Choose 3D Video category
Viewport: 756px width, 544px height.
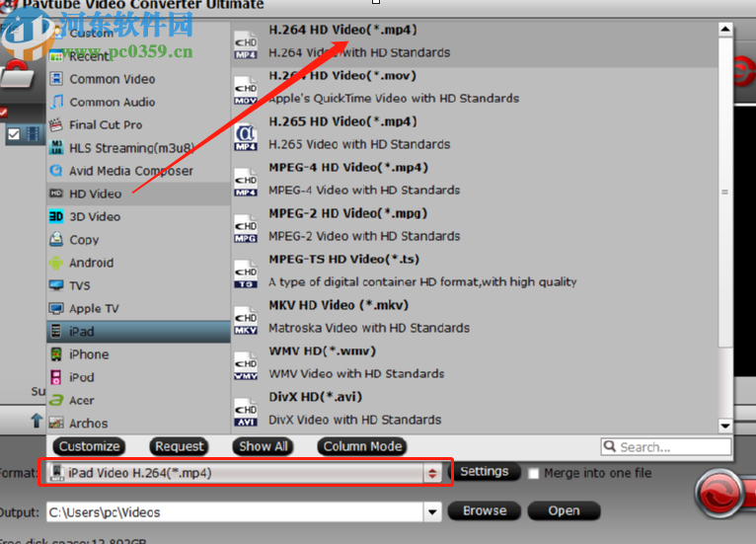click(x=138, y=216)
